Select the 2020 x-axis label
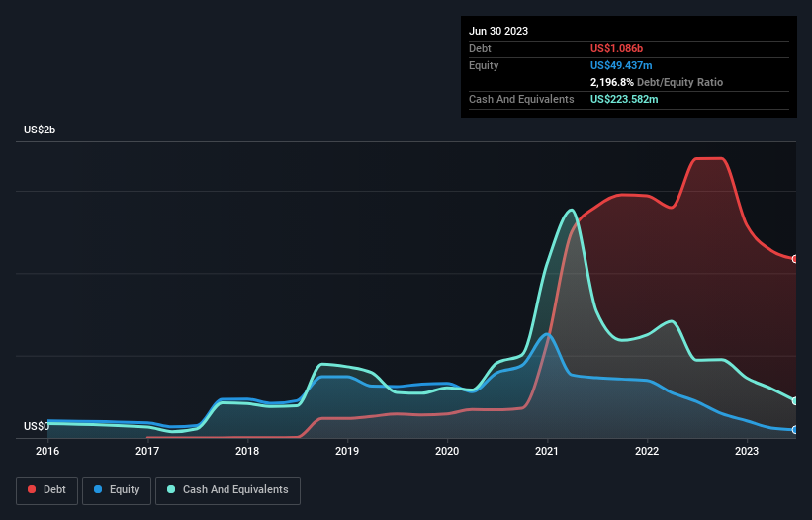 (x=447, y=451)
